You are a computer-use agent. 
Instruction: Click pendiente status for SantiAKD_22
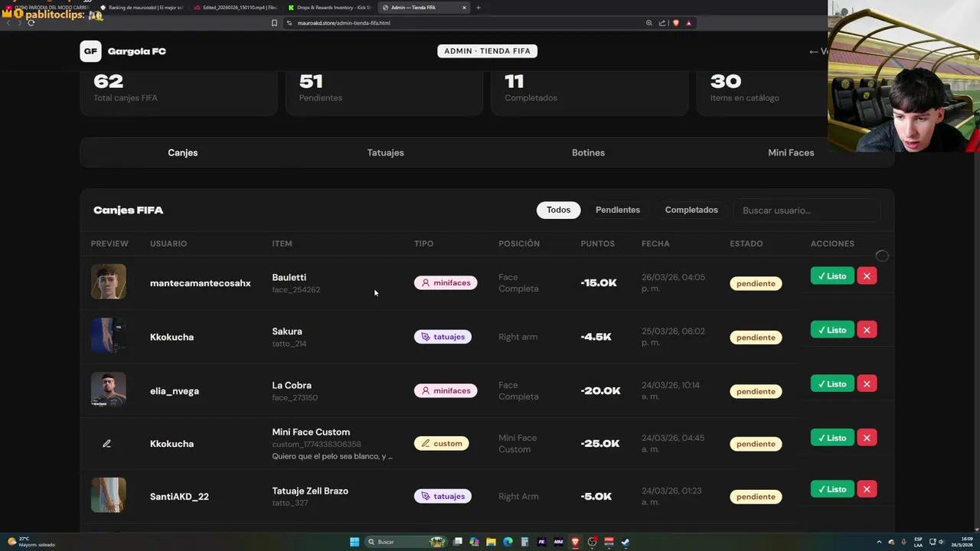[x=756, y=497]
